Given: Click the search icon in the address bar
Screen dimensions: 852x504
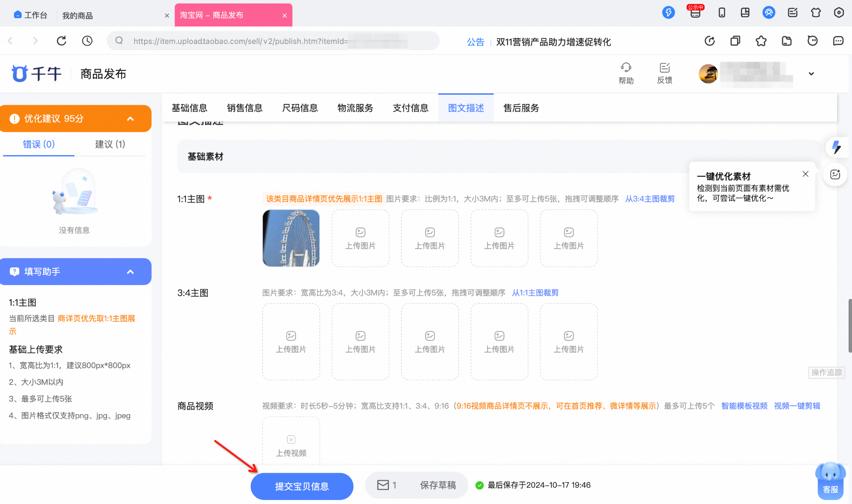Looking at the screenshot, I should [x=119, y=41].
